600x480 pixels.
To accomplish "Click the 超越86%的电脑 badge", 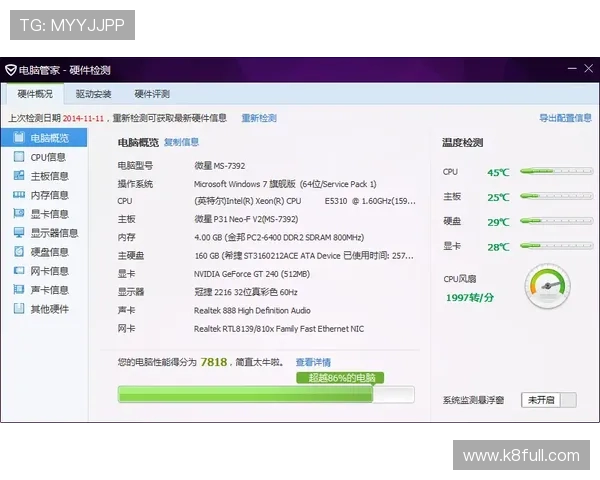I will click(x=340, y=378).
